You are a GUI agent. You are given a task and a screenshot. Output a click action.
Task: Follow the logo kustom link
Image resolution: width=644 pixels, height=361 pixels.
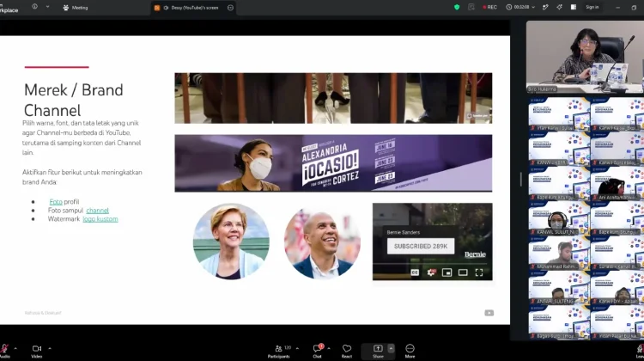pyautogui.click(x=100, y=218)
